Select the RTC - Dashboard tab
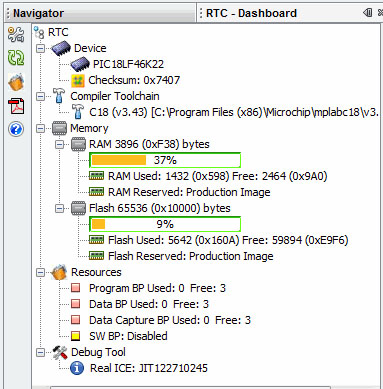 (251, 13)
